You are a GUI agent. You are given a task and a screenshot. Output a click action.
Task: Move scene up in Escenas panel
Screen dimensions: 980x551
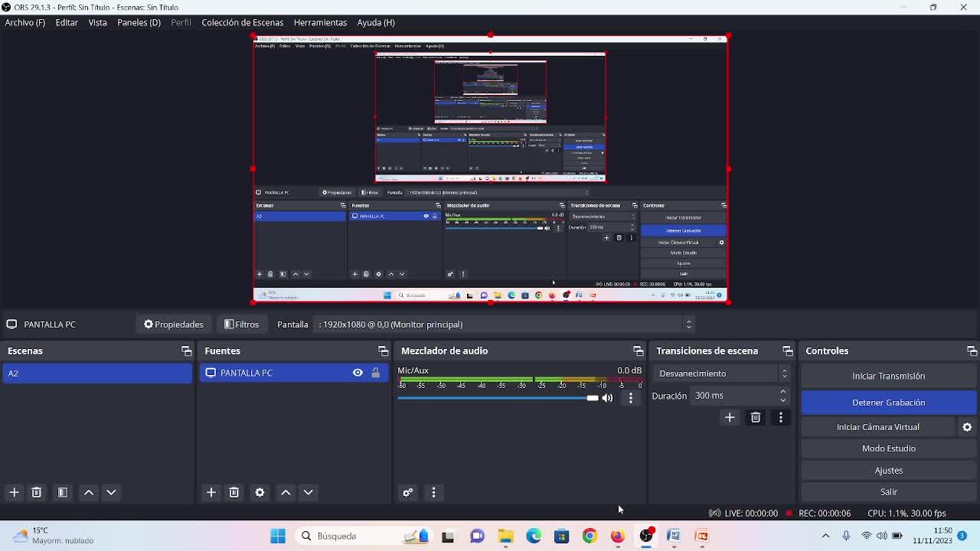click(89, 492)
